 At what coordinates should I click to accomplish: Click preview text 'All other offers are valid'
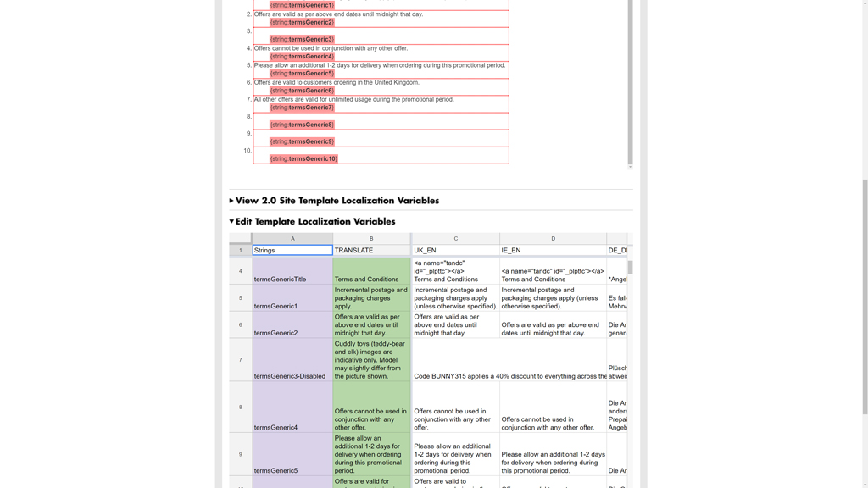[x=353, y=100]
